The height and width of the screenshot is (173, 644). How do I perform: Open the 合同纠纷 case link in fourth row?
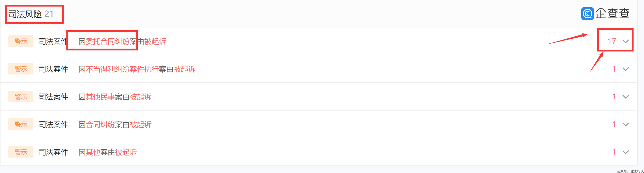click(100, 124)
